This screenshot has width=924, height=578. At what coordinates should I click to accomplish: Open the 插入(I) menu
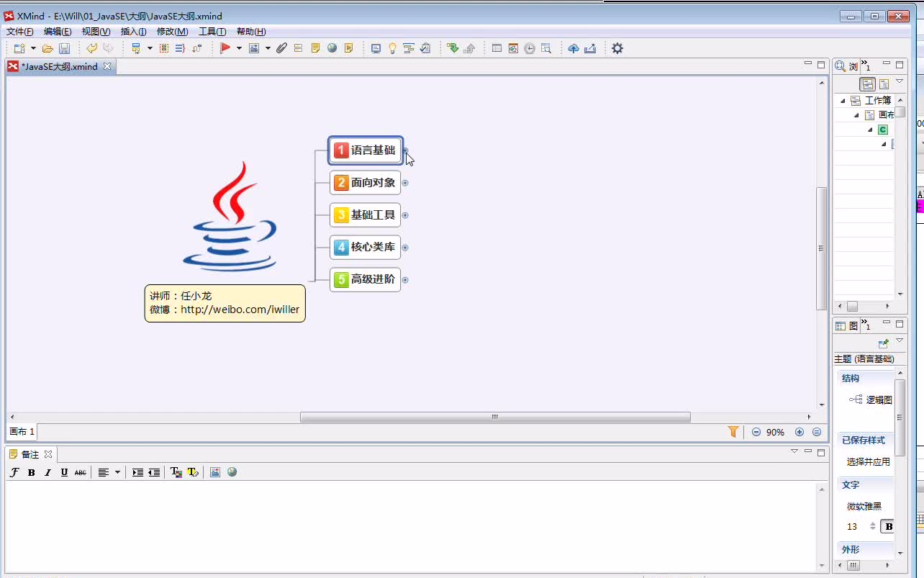133,32
